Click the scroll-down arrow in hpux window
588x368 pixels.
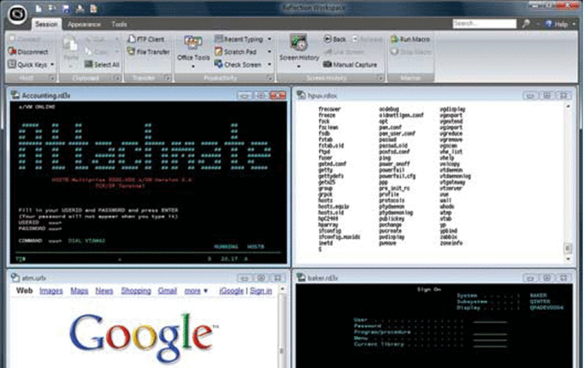coord(568,258)
